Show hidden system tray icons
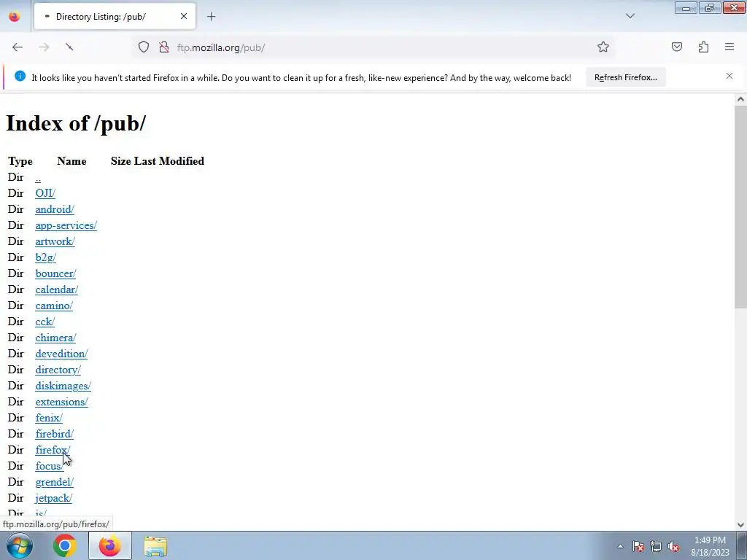Viewport: 747px width, 560px height. point(620,547)
